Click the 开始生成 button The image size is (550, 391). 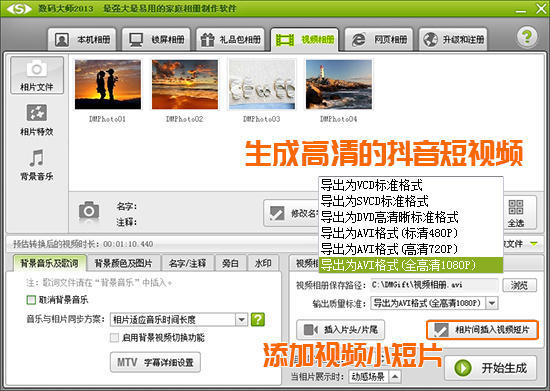491,368
